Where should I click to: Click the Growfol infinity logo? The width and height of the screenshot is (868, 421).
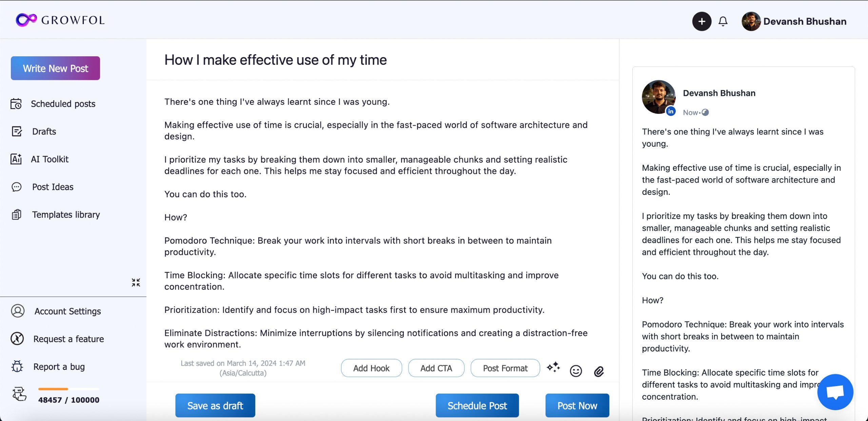point(26,20)
